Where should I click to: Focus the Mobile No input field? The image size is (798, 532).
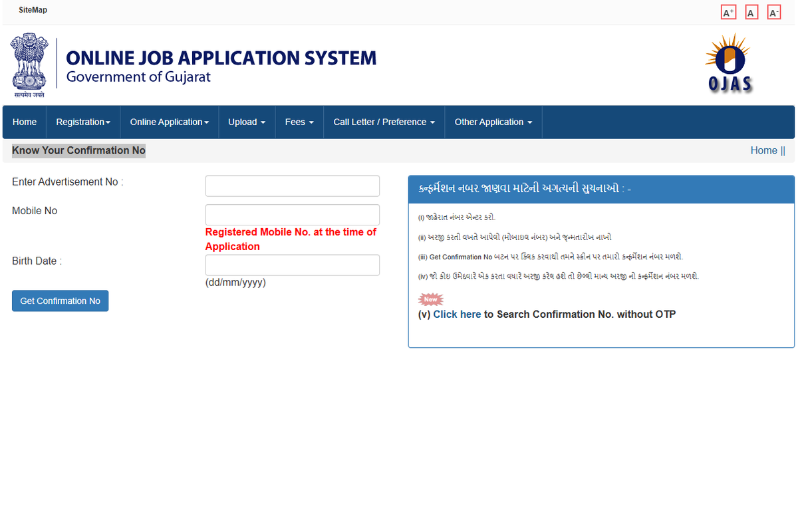tap(293, 215)
